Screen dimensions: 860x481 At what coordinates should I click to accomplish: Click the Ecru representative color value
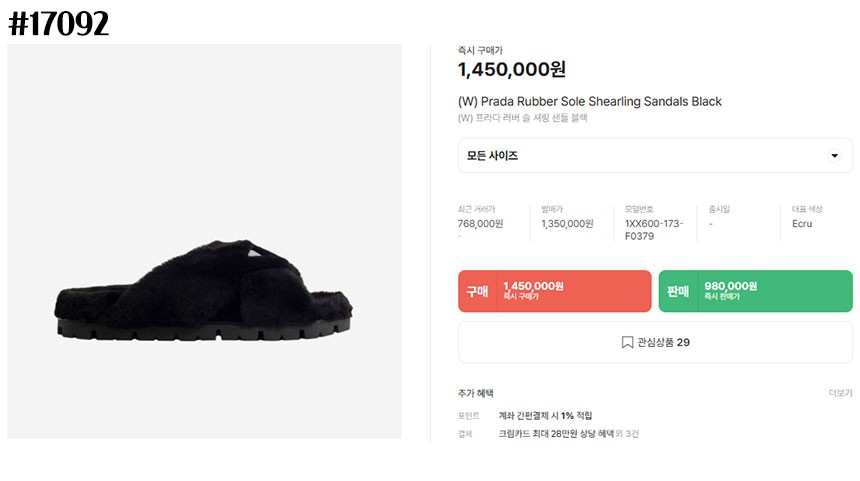[802, 224]
